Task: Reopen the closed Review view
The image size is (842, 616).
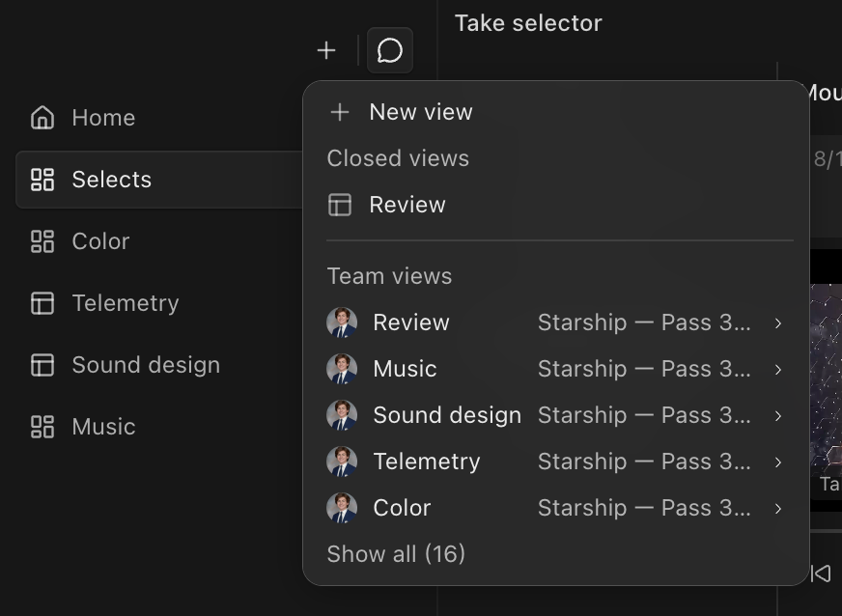Action: (556, 205)
